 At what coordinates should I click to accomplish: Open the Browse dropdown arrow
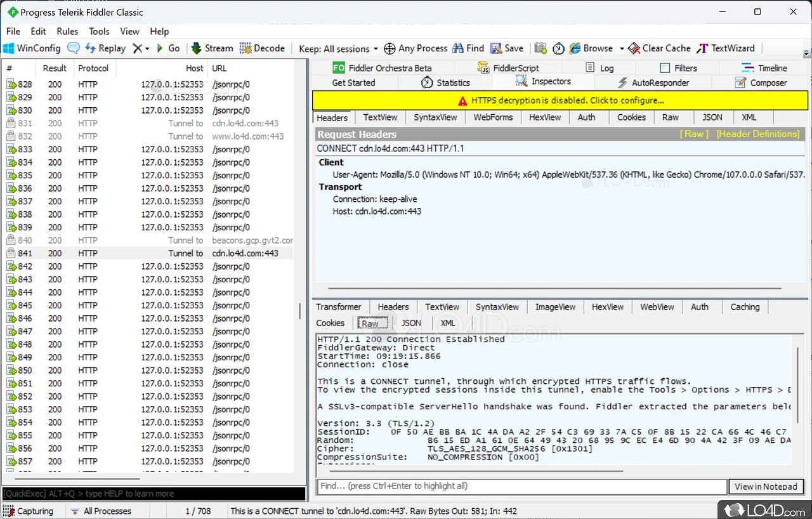point(621,49)
